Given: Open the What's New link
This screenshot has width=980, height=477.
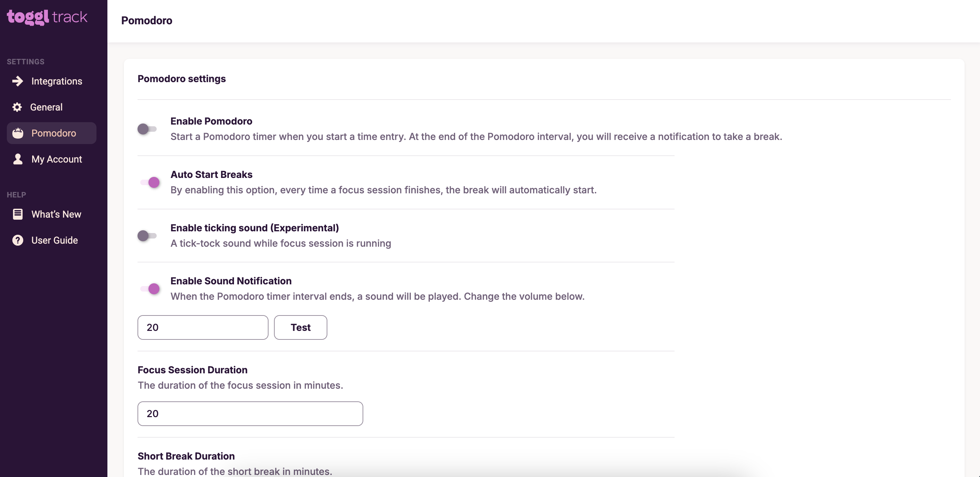Looking at the screenshot, I should [x=56, y=214].
